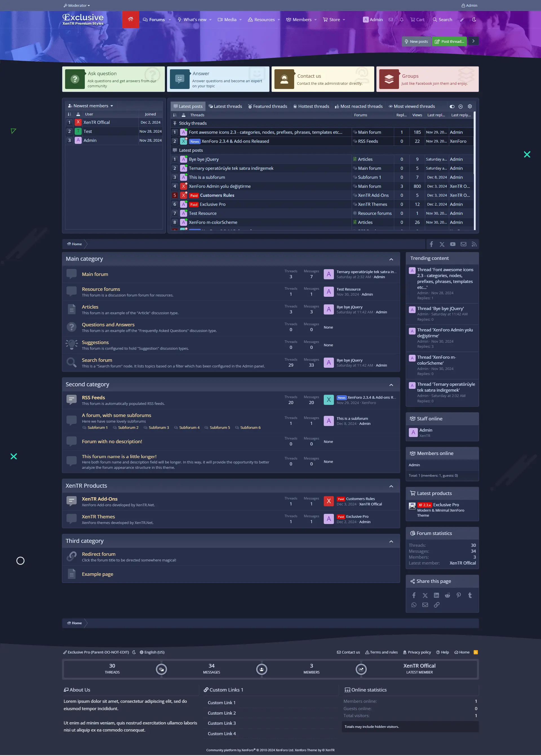Open Media menu item
This screenshot has height=756, width=541.
(227, 20)
